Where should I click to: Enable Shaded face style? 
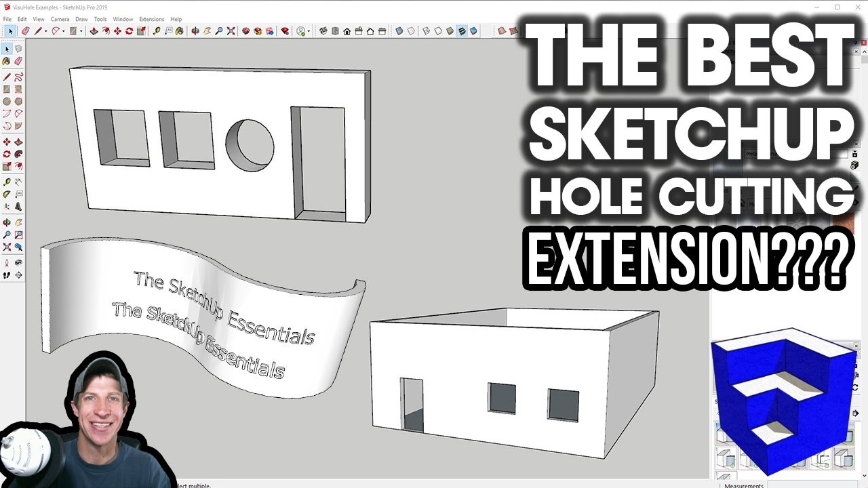pyautogui.click(x=450, y=30)
